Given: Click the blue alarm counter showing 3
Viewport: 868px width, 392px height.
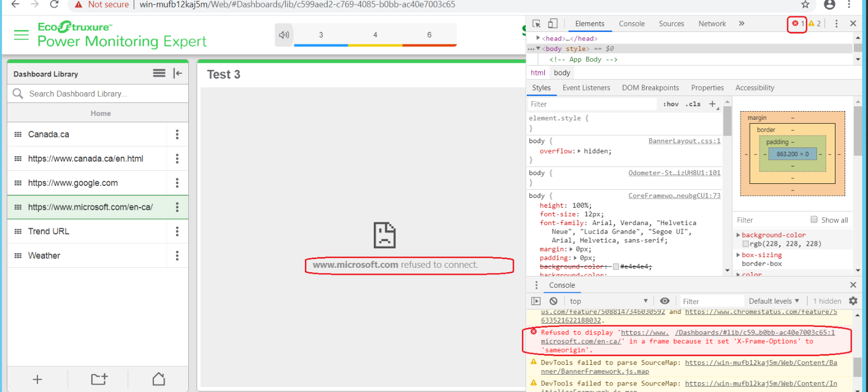Looking at the screenshot, I should (x=321, y=35).
